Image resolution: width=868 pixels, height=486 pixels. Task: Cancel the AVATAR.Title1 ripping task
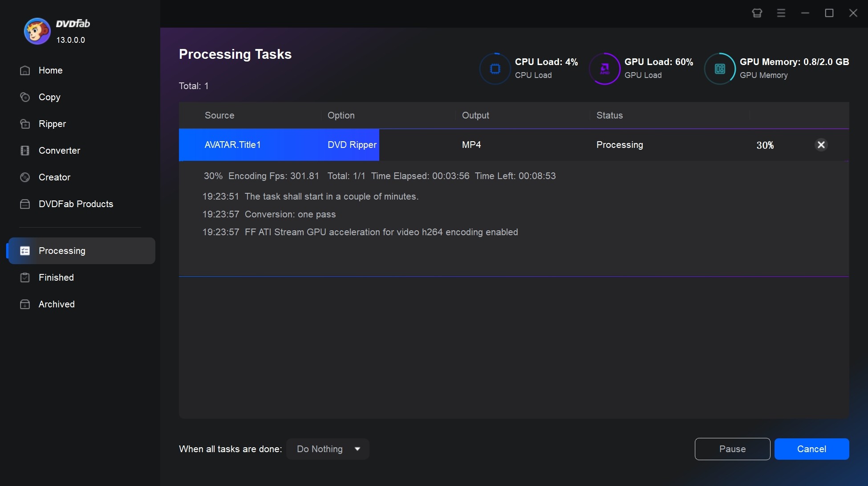click(821, 144)
